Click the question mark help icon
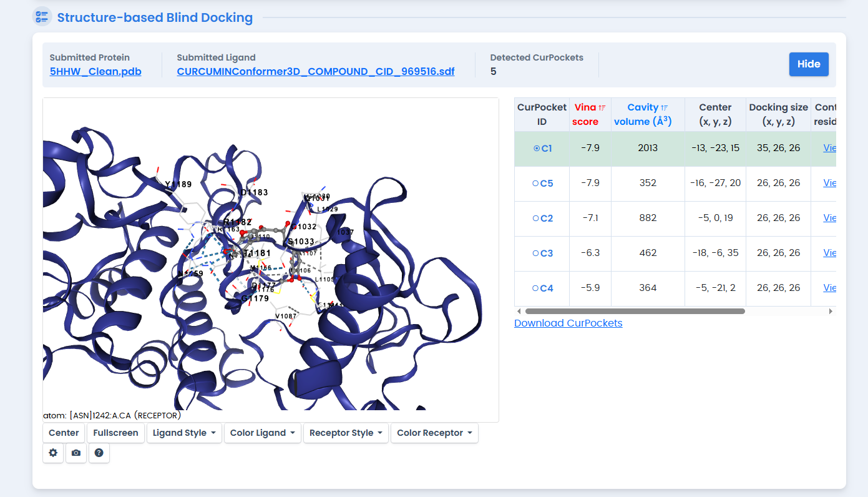 [99, 453]
